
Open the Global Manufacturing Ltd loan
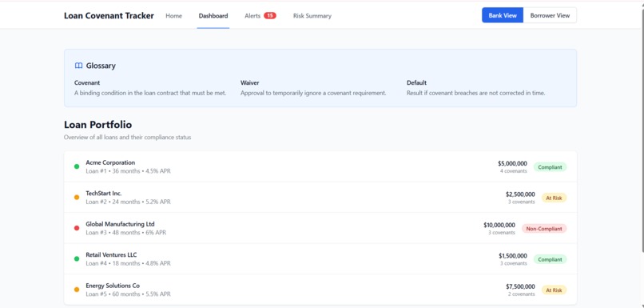pyautogui.click(x=320, y=228)
